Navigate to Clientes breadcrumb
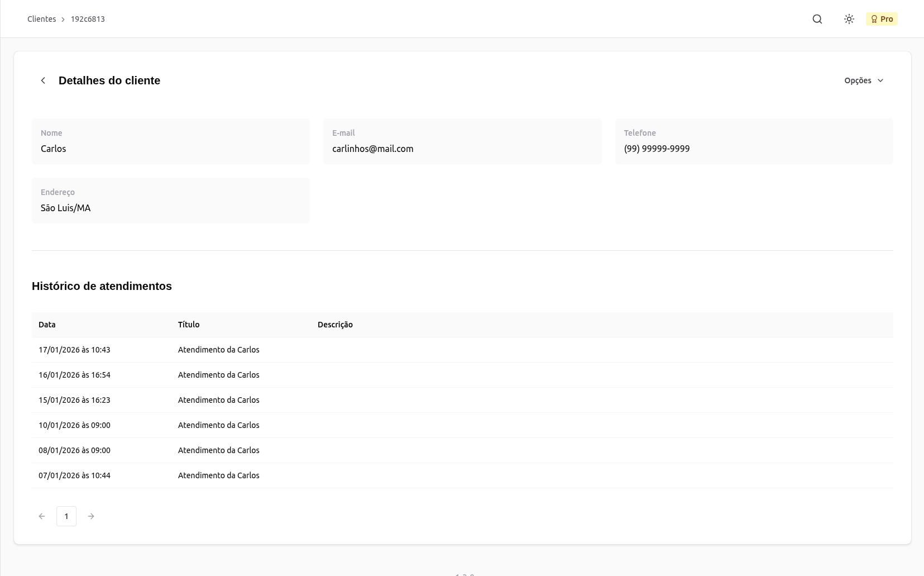 [41, 19]
